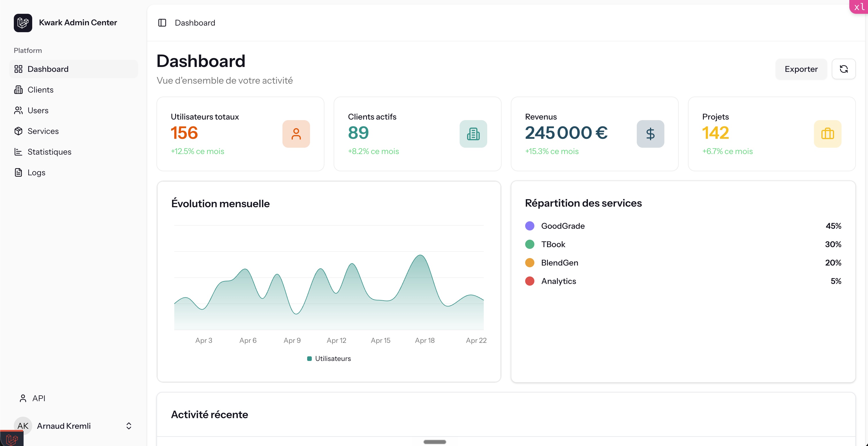Click the Kwark Admin Center title
Viewport: 868px width, 446px height.
(78, 22)
